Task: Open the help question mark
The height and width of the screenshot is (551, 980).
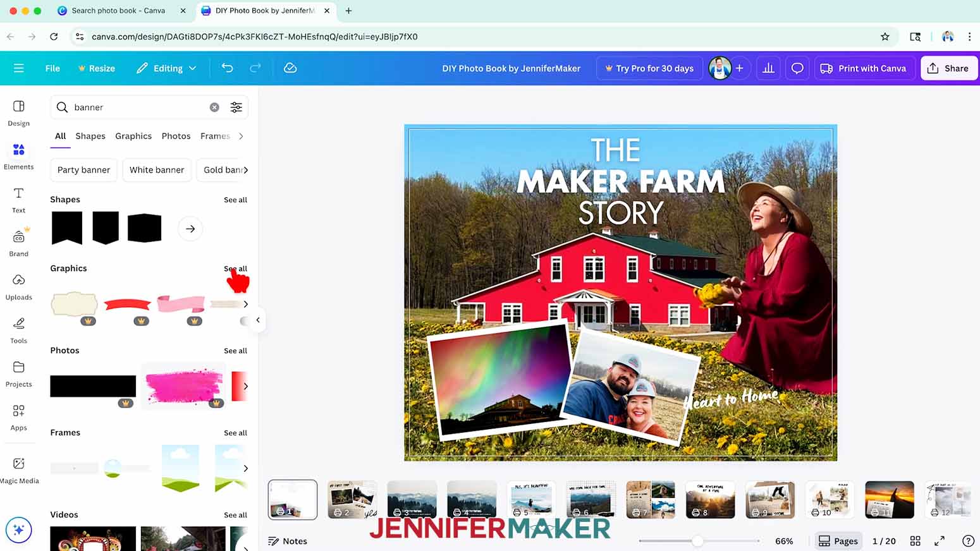Action: 968,541
